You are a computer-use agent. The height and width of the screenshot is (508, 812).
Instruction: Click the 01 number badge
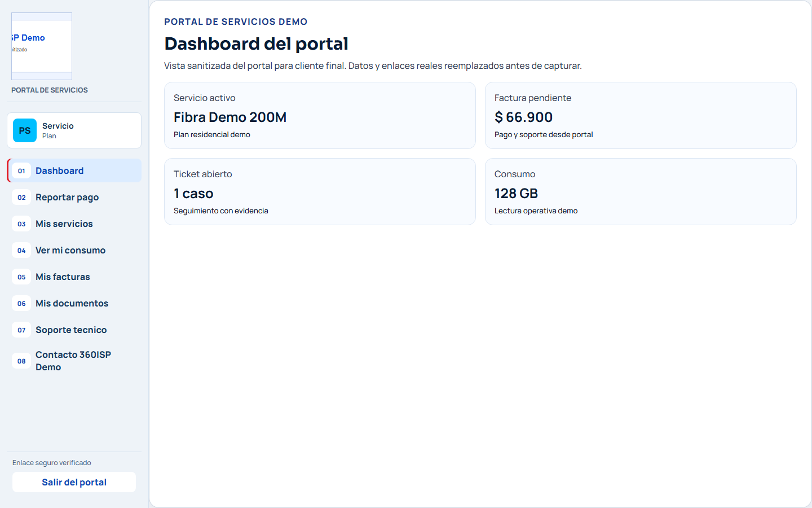point(21,171)
